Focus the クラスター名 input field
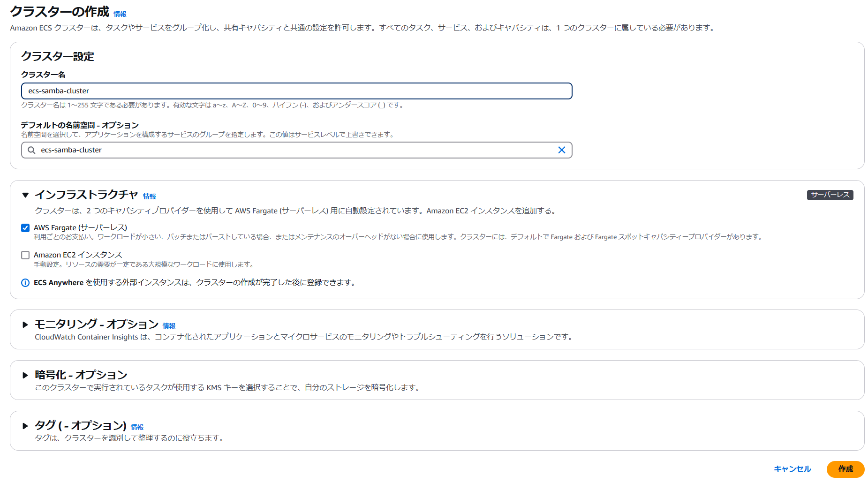Viewport: 868px width, 483px height. coord(297,91)
